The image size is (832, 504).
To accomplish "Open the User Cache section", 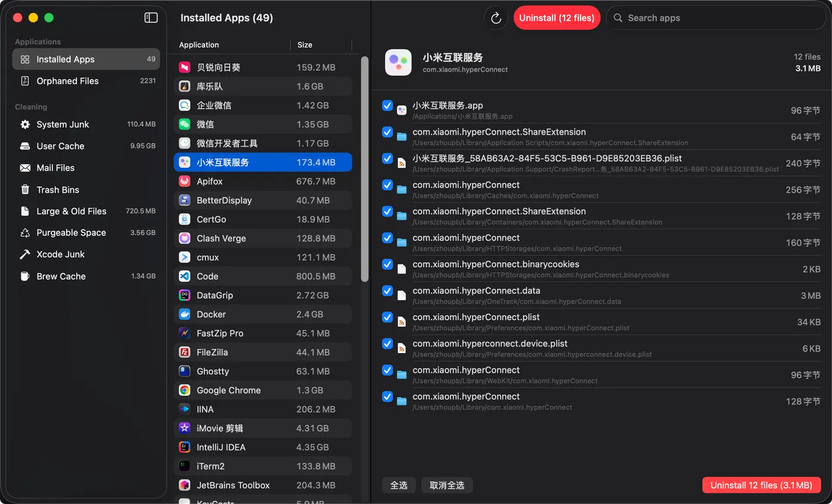I will tap(86, 146).
